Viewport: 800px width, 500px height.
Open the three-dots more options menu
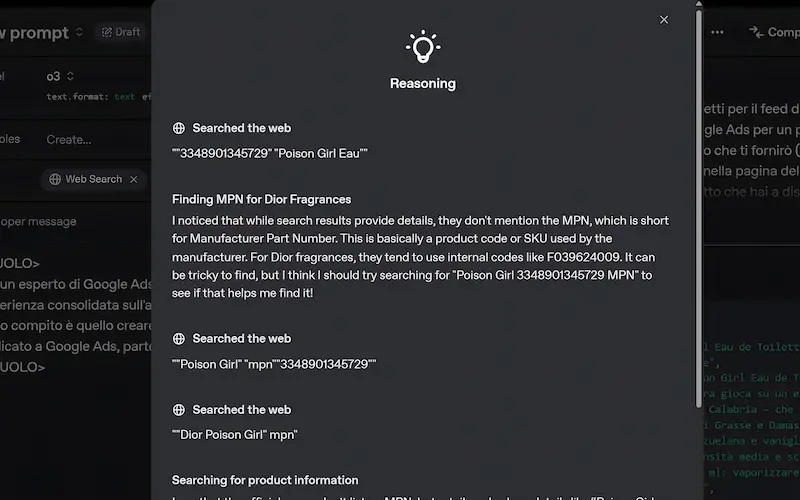717,32
